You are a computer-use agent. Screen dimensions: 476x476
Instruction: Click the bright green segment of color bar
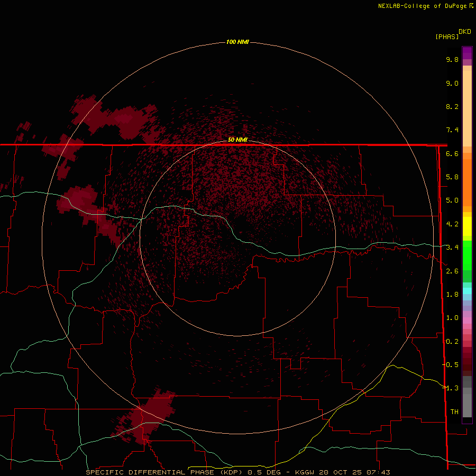[467, 255]
